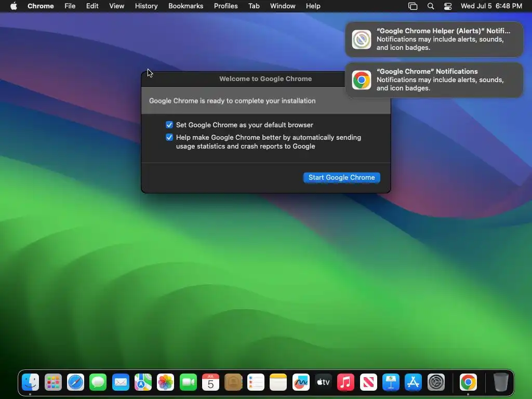Click the "Google Chrome" Notifications banner

pos(434,80)
